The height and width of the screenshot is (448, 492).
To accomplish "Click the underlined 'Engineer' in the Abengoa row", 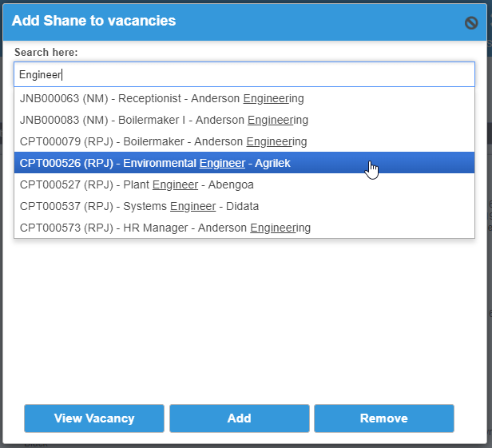I will pyautogui.click(x=176, y=184).
